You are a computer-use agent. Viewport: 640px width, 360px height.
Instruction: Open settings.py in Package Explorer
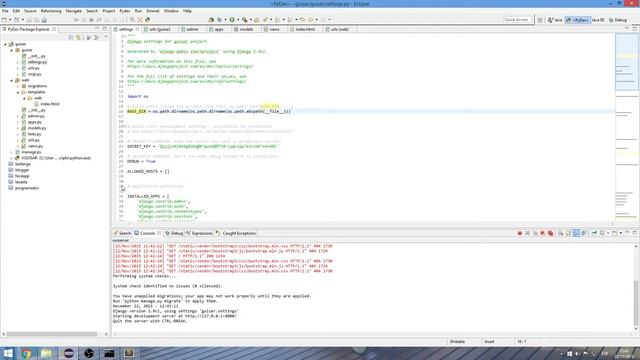pyautogui.click(x=37, y=62)
